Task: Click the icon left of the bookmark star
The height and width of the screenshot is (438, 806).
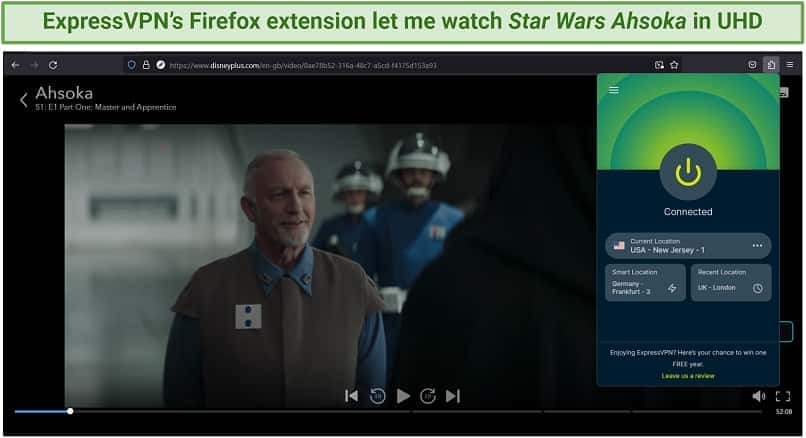Action: pos(659,65)
